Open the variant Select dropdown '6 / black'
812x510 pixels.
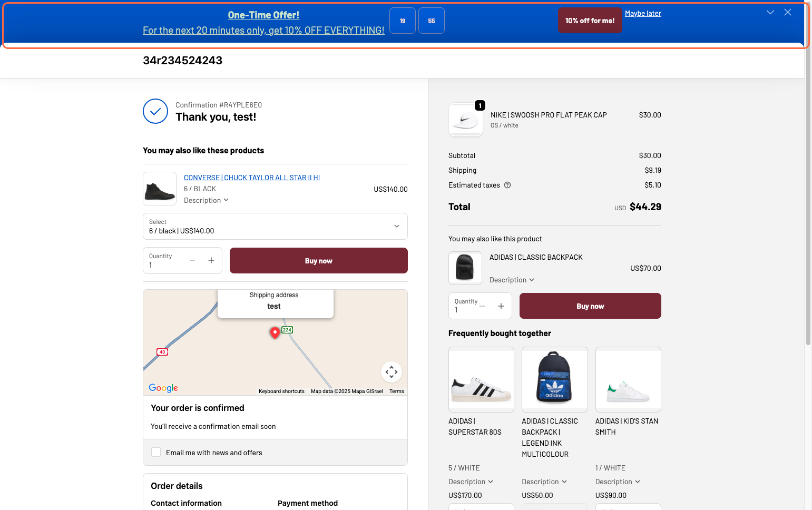coord(275,226)
